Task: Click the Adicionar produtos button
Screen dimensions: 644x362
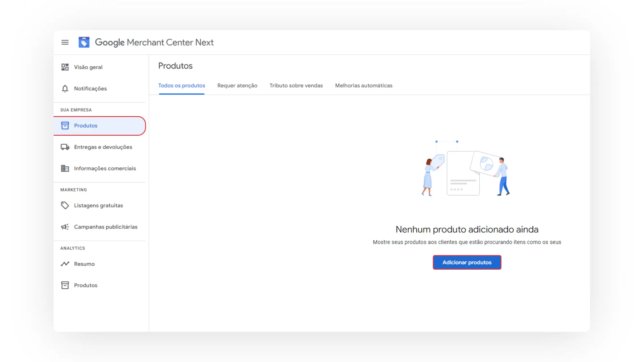Action: [467, 262]
